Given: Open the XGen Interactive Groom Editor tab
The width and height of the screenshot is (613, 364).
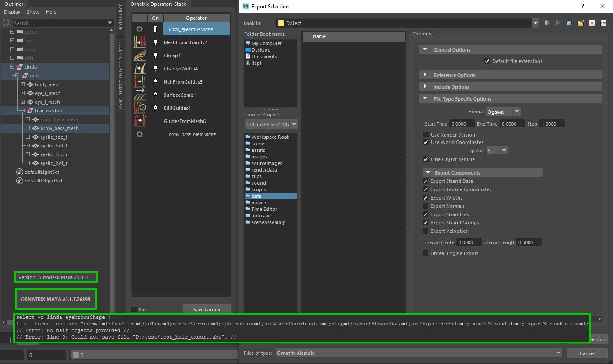Looking at the screenshot, I should [x=121, y=79].
